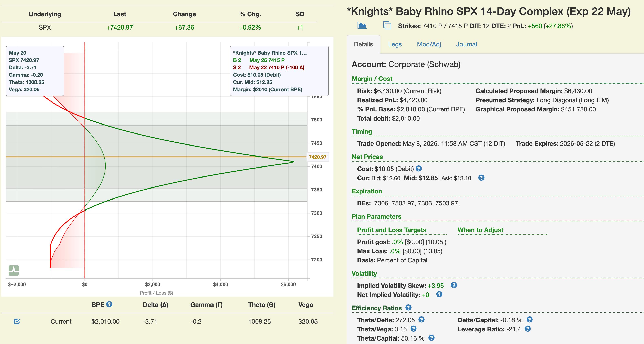Open help icon beside Efficiency Ratios heading

point(408,308)
